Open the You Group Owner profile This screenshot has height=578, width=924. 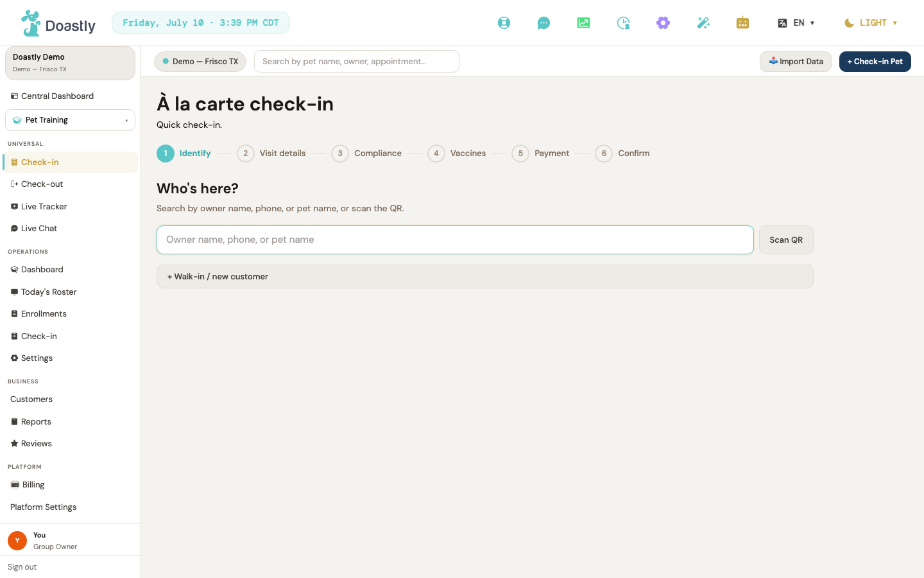pos(71,540)
